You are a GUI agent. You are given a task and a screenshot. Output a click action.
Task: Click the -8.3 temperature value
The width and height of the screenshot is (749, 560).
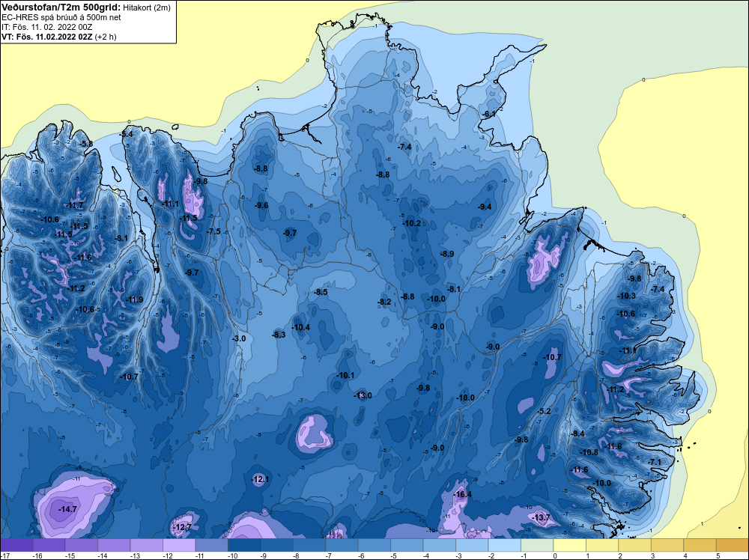coord(279,335)
